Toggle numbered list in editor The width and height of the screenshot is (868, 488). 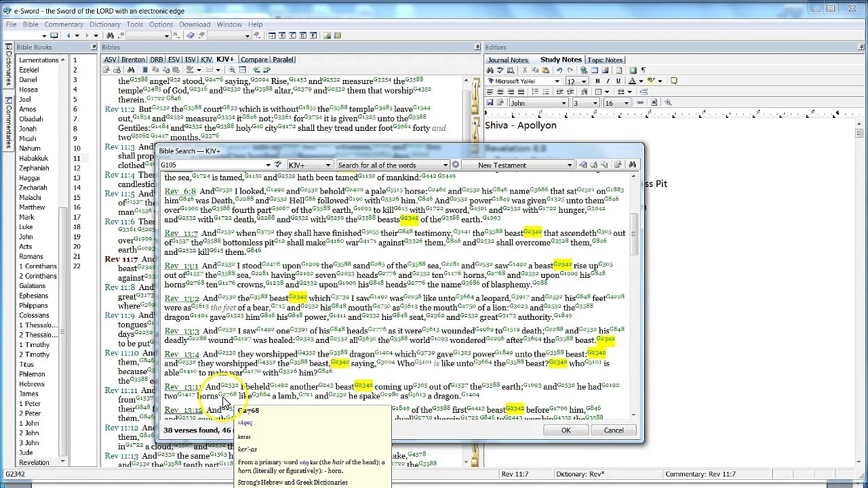[x=535, y=92]
